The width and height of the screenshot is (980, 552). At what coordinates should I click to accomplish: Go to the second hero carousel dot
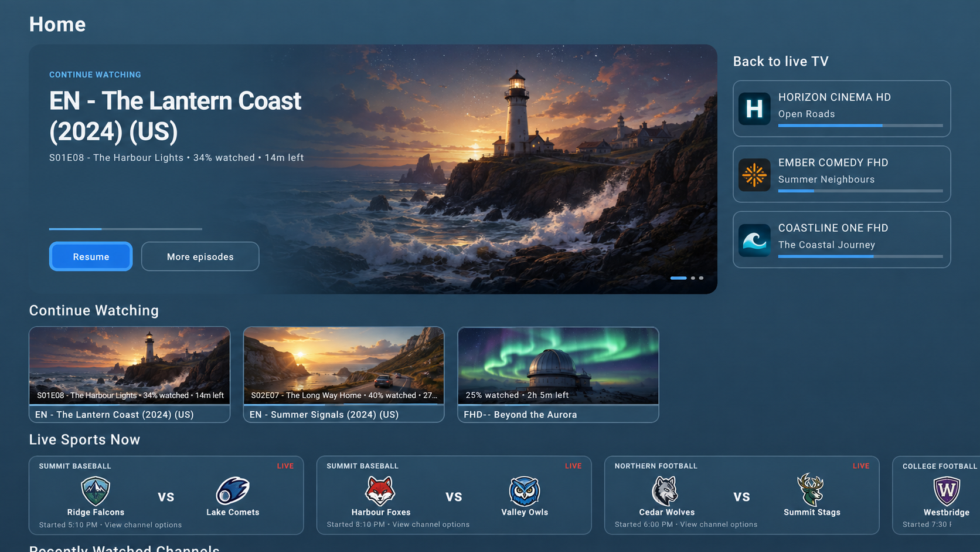coord(693,278)
